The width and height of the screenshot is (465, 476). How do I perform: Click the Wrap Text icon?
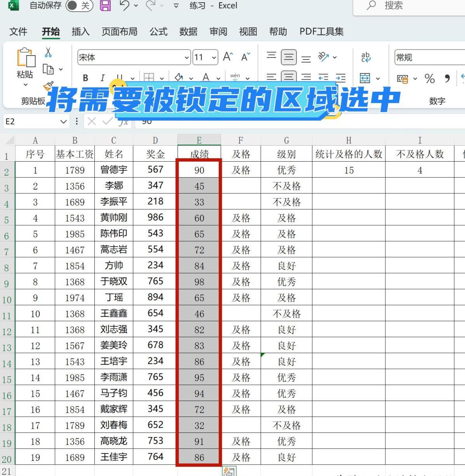pyautogui.click(x=366, y=57)
